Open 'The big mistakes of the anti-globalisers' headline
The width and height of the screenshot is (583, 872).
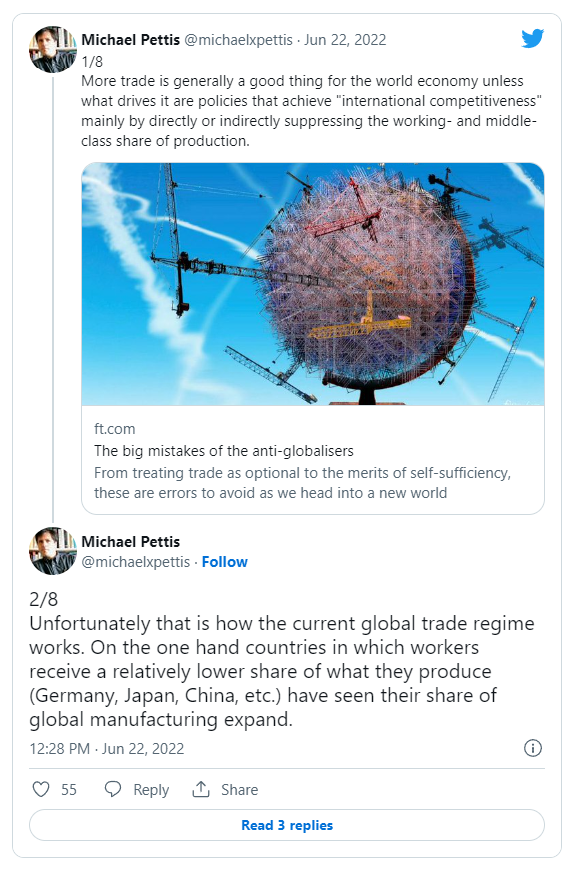[x=224, y=450]
